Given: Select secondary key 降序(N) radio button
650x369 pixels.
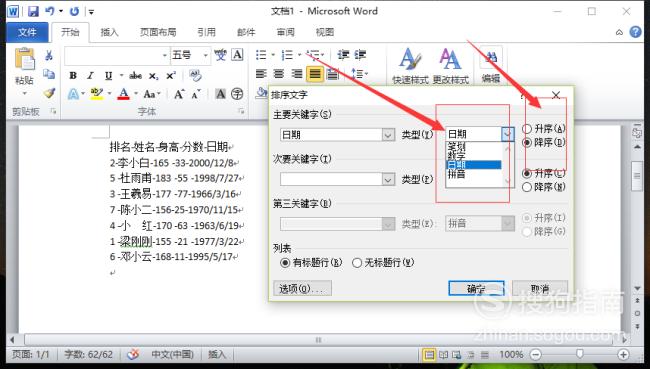Looking at the screenshot, I should tap(527, 187).
